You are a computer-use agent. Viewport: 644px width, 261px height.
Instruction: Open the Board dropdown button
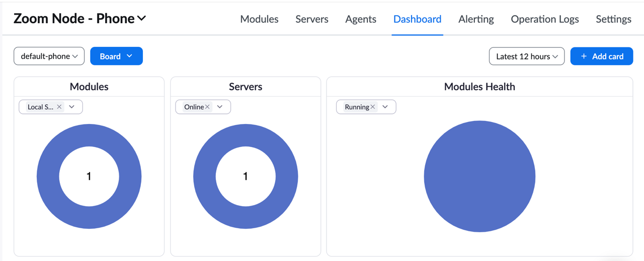116,56
